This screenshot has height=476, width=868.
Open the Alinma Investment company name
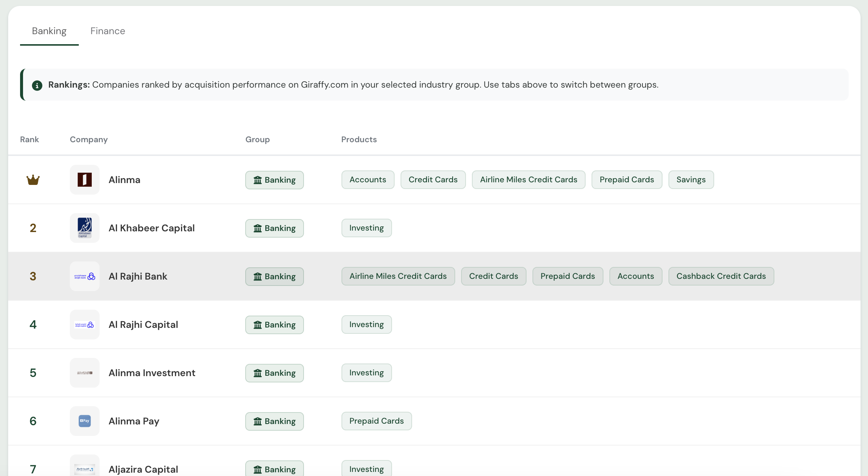(152, 373)
